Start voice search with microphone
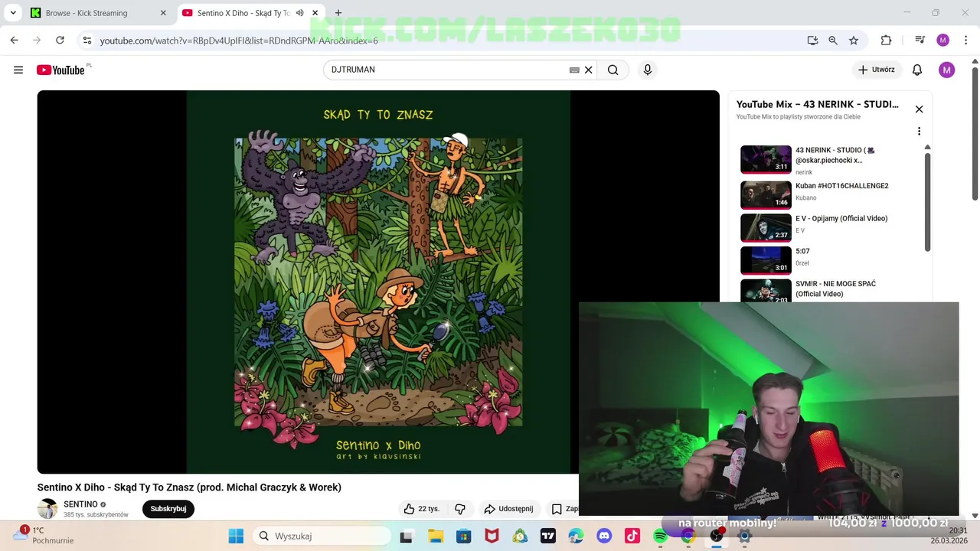Screen dimensions: 980x551 648,70
